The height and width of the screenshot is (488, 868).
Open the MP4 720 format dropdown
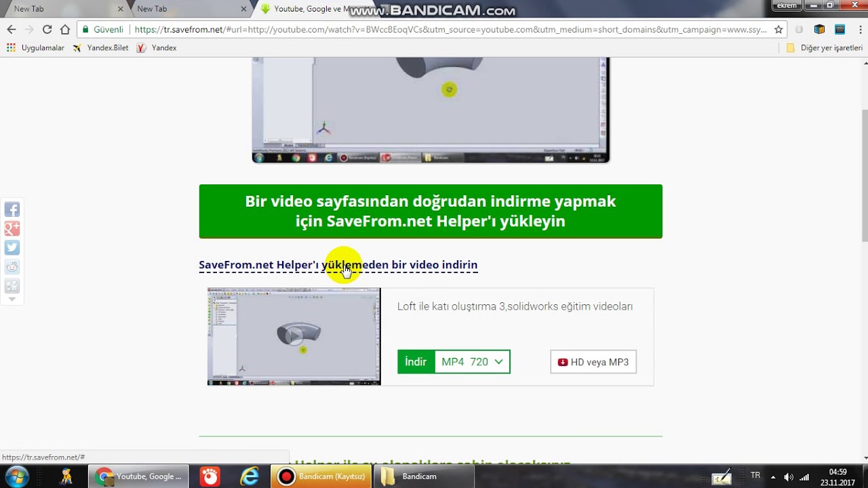tap(472, 362)
